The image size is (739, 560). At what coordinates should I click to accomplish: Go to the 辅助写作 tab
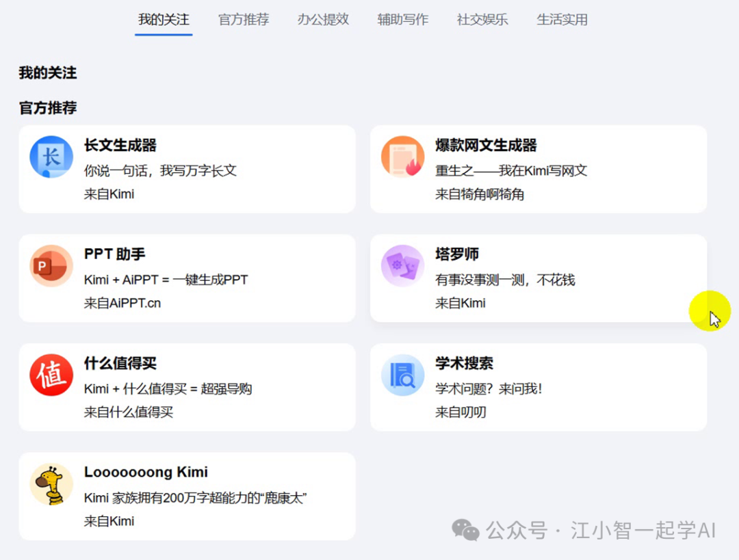[403, 20]
